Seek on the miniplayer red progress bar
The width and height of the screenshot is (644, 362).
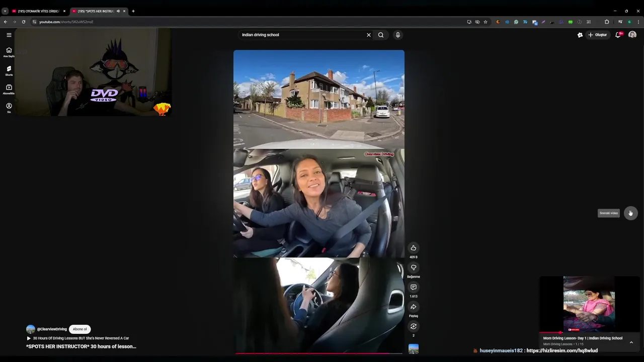point(589,332)
